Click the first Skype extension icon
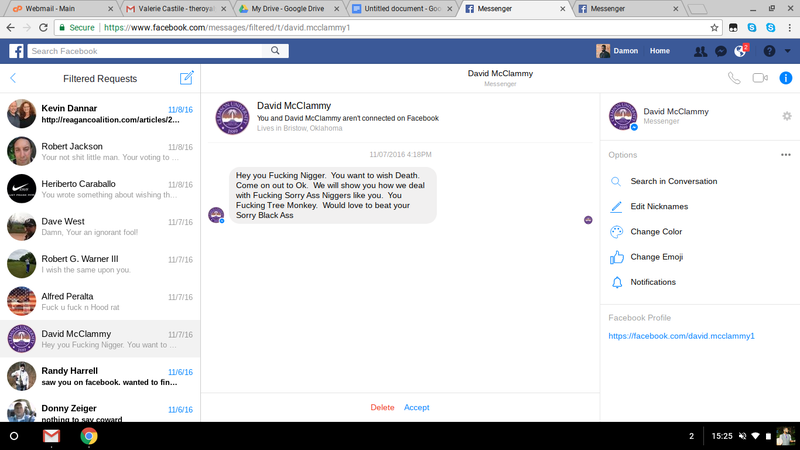This screenshot has width=800, height=450. (752, 28)
